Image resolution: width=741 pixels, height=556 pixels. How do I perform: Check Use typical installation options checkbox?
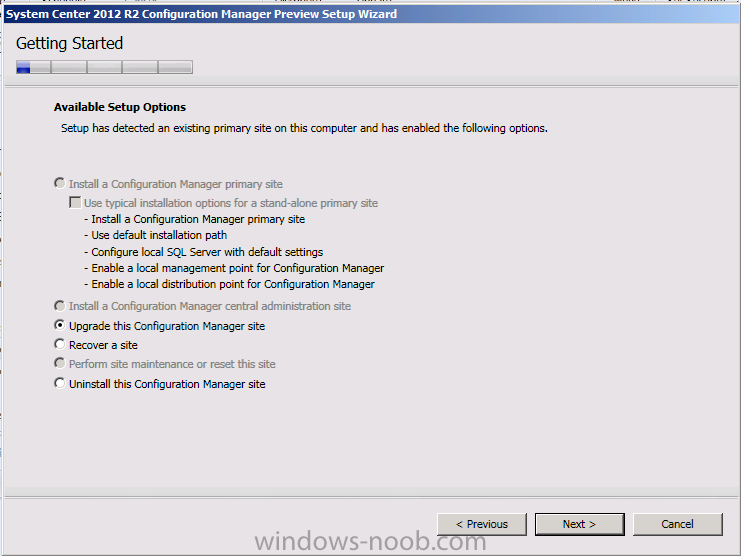[x=75, y=203]
